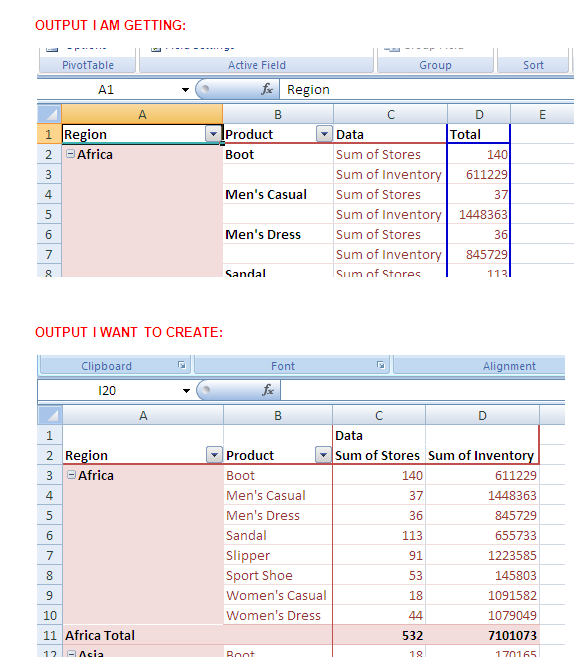This screenshot has width=587, height=664.
Task: Select the 'Women's Casual' product cell
Action: pyautogui.click(x=278, y=595)
